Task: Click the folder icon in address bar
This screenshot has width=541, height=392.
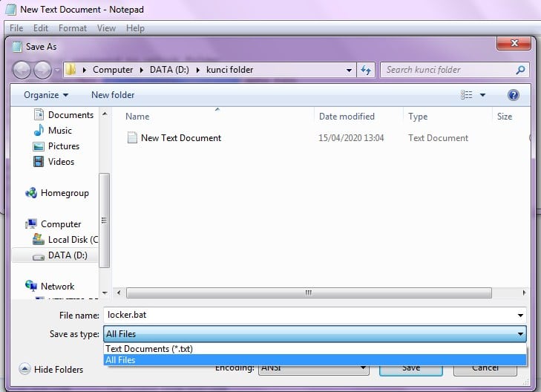Action: click(71, 70)
